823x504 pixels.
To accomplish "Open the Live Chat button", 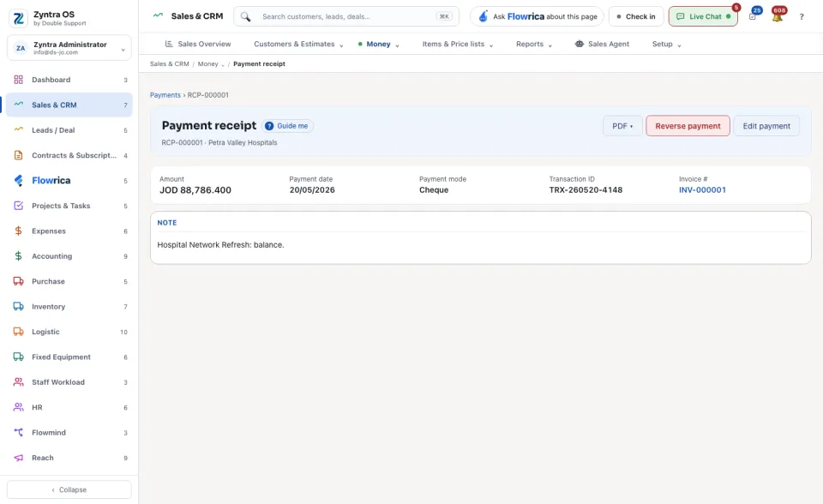I will click(703, 16).
